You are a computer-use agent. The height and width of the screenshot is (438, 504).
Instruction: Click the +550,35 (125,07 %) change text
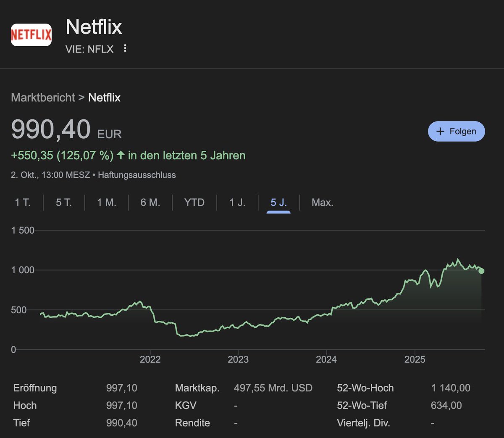pos(62,156)
